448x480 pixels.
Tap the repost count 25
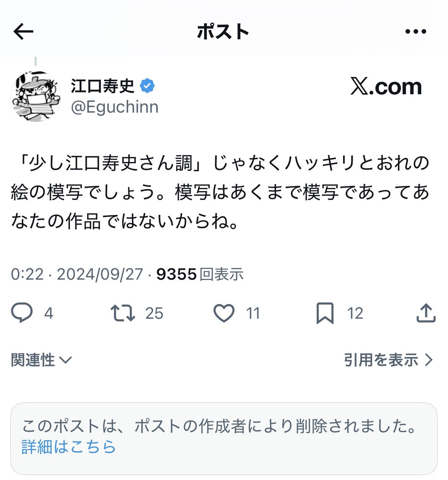(154, 313)
